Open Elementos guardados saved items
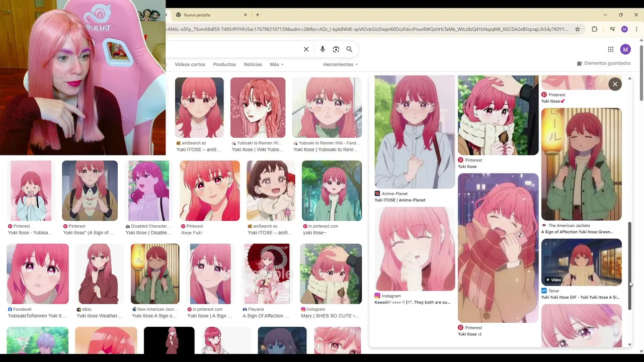 604,63
